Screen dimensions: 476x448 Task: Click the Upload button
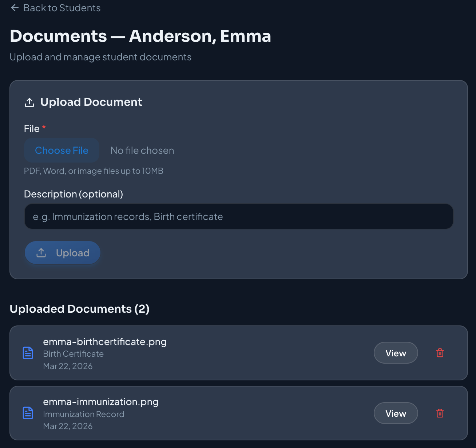[63, 253]
